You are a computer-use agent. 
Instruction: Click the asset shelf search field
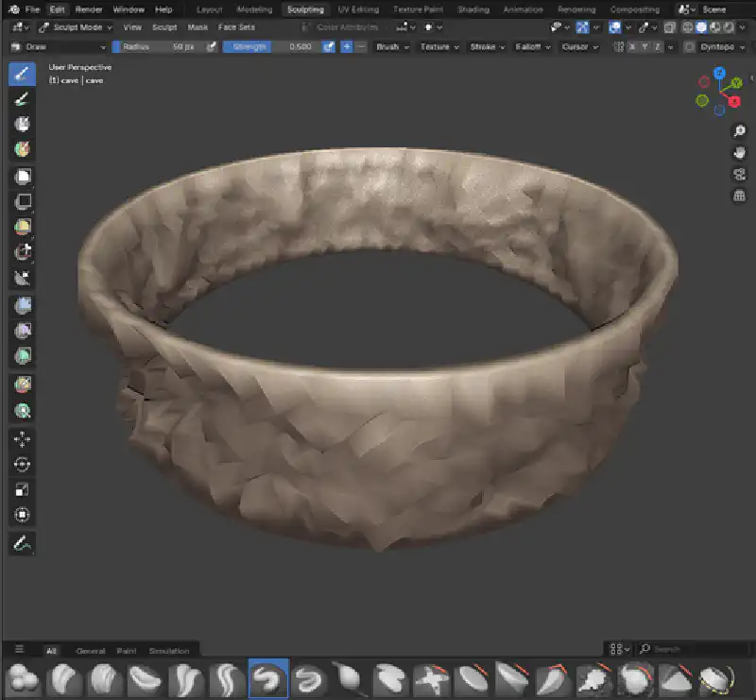[690, 650]
